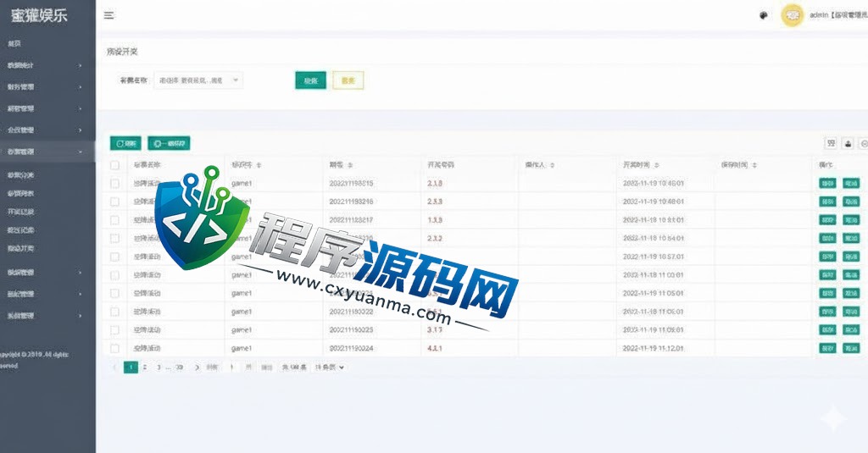Screen dimensions: 868x453
Task: Expand the 系统管理 sidebar menu
Action: [x=47, y=315]
